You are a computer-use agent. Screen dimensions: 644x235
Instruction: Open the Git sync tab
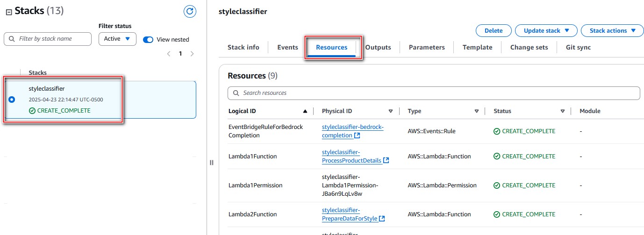click(x=579, y=47)
